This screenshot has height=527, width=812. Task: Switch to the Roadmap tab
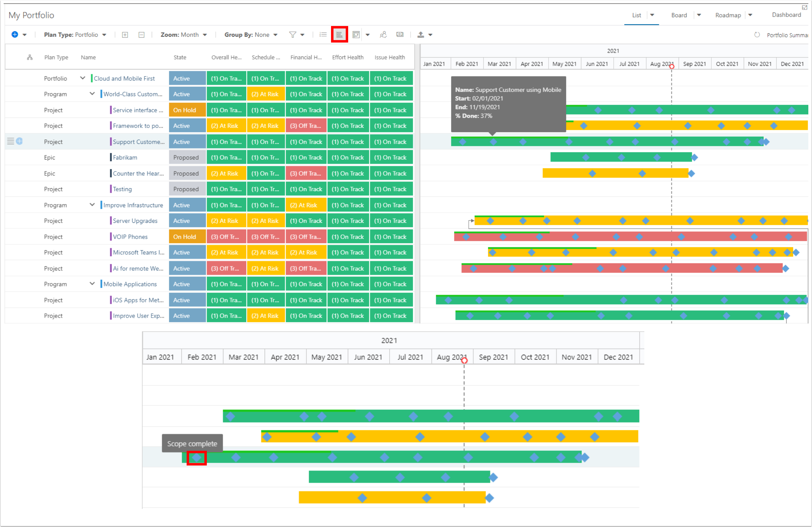(728, 15)
